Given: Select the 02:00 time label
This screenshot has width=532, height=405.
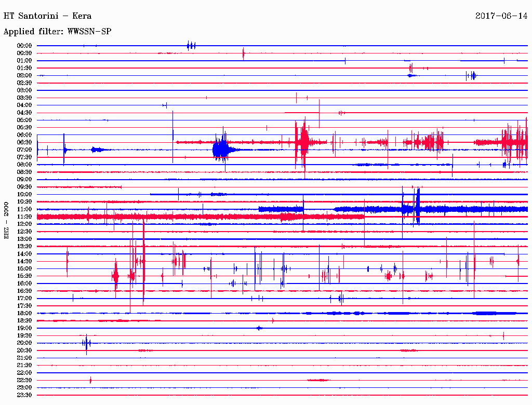Looking at the screenshot, I should (24, 75).
